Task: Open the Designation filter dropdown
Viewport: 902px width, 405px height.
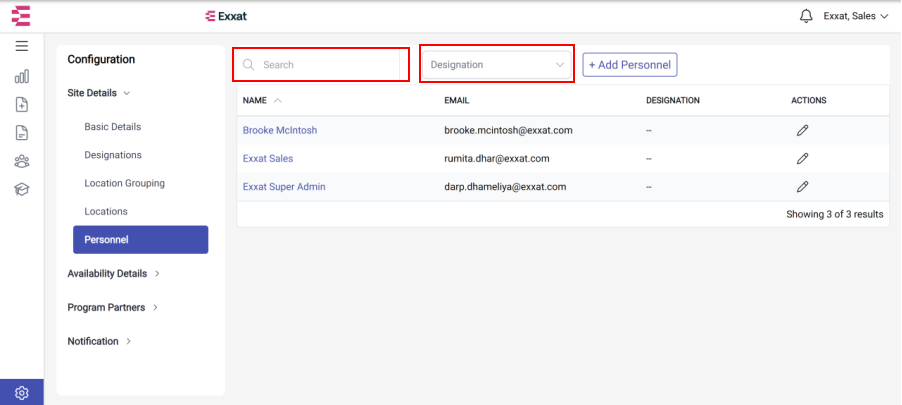Action: point(496,65)
